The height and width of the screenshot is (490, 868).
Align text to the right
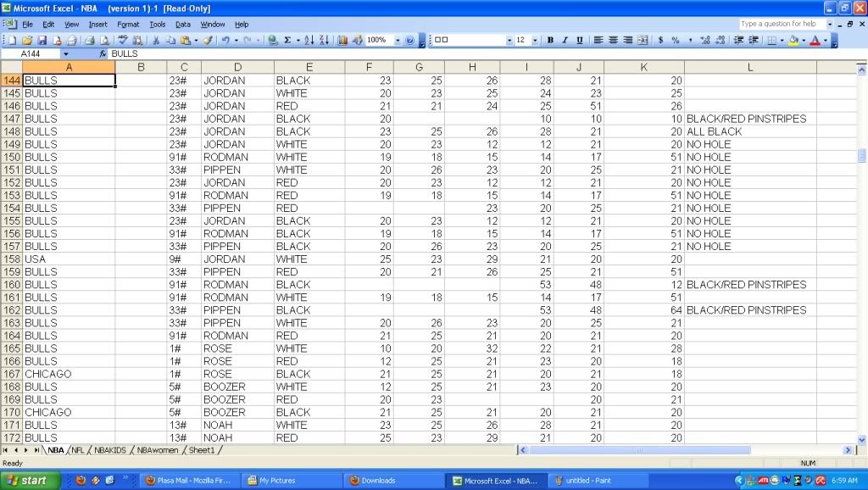628,40
